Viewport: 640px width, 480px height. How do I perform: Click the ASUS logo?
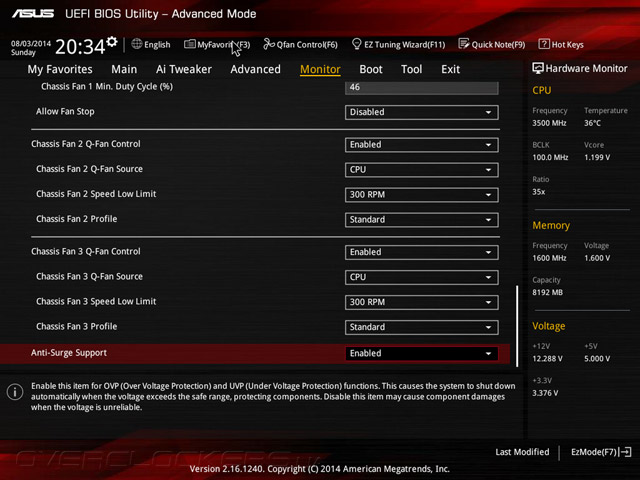point(33,14)
